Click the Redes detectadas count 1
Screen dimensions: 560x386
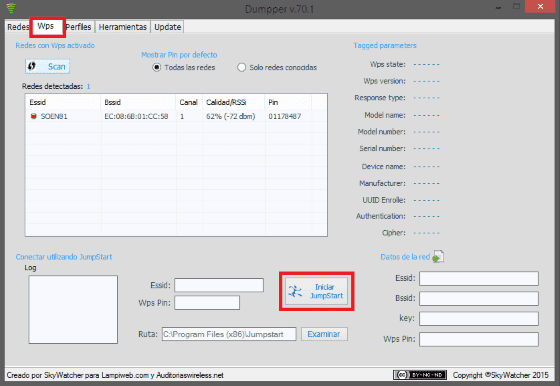88,86
